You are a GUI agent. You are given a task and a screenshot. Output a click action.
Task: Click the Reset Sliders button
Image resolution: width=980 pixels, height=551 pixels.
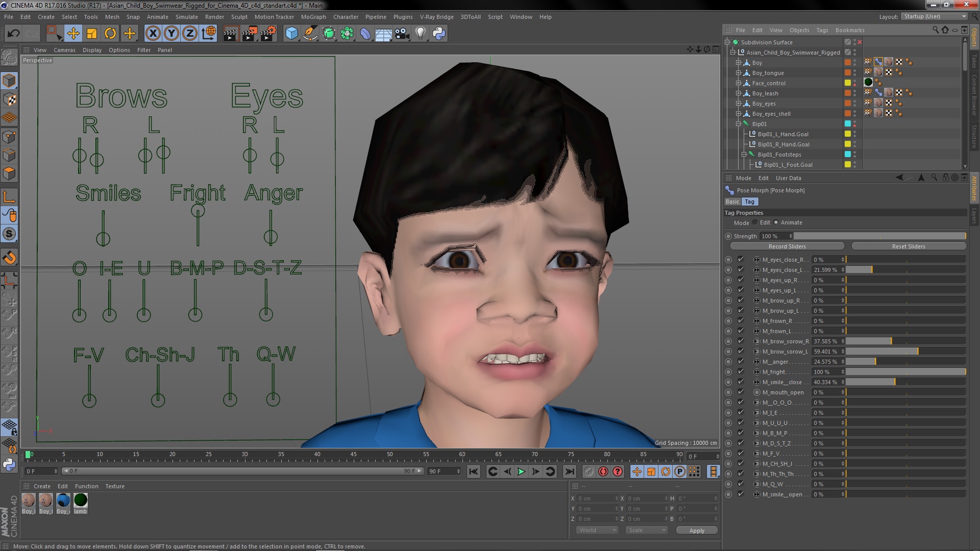909,246
